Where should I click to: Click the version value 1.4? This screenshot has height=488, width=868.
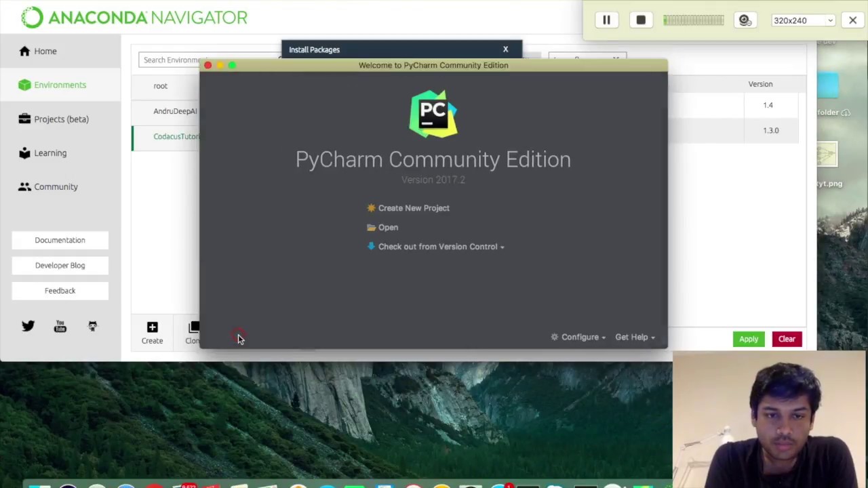[768, 105]
